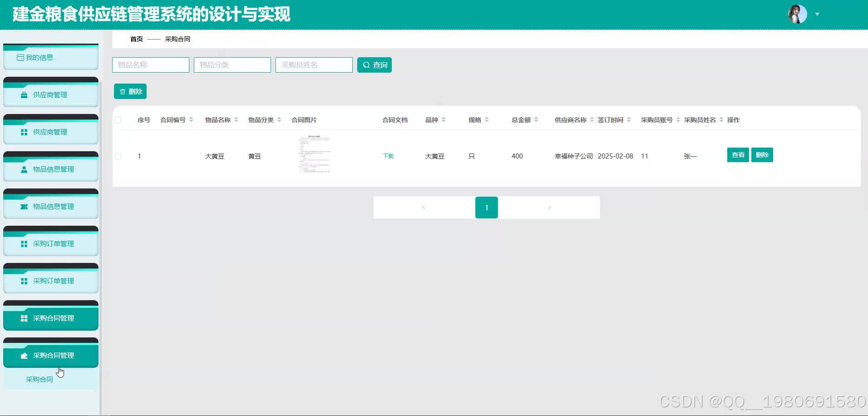Image resolution: width=868 pixels, height=416 pixels.
Task: Click 查看 for the 大黄豆 contract
Action: click(x=738, y=155)
